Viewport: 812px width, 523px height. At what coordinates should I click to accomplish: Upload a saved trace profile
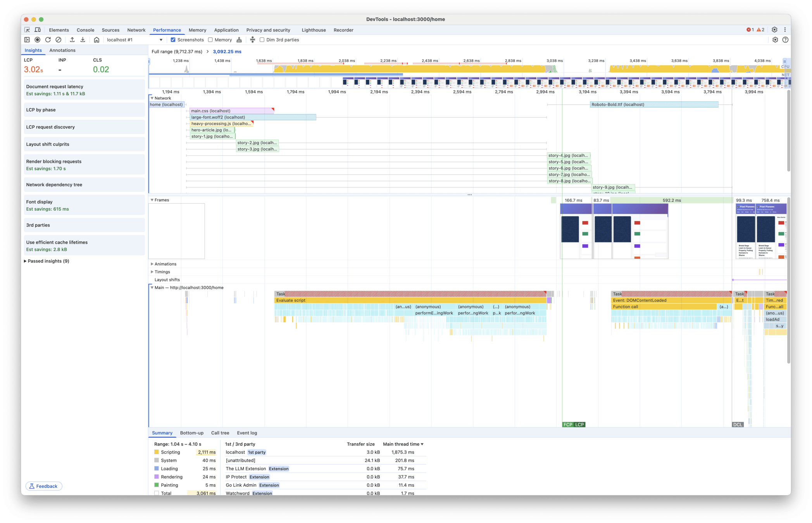click(x=72, y=40)
